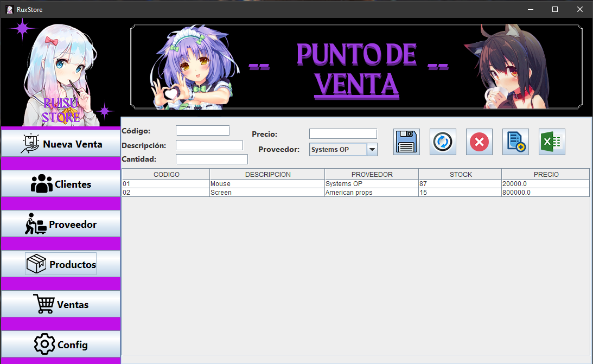Click the red X delete icon
The height and width of the screenshot is (364, 593).
point(479,142)
